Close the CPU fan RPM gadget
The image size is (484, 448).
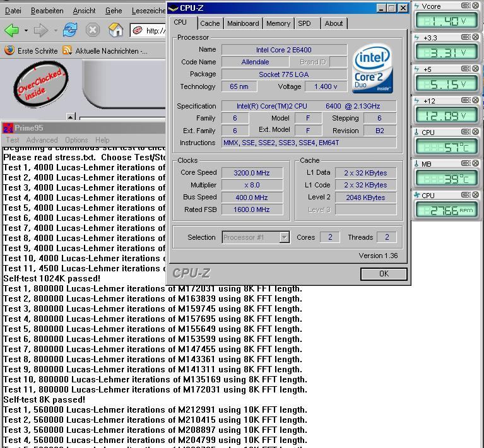click(475, 194)
